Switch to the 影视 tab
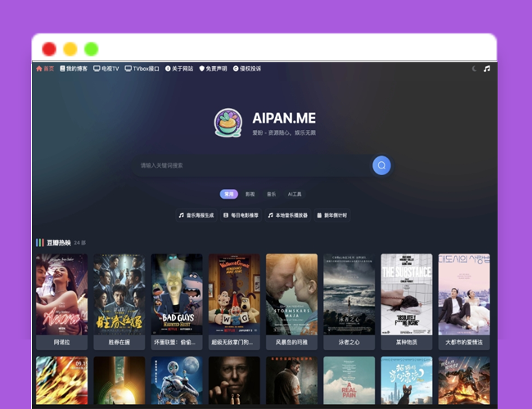532x409 pixels. (250, 194)
